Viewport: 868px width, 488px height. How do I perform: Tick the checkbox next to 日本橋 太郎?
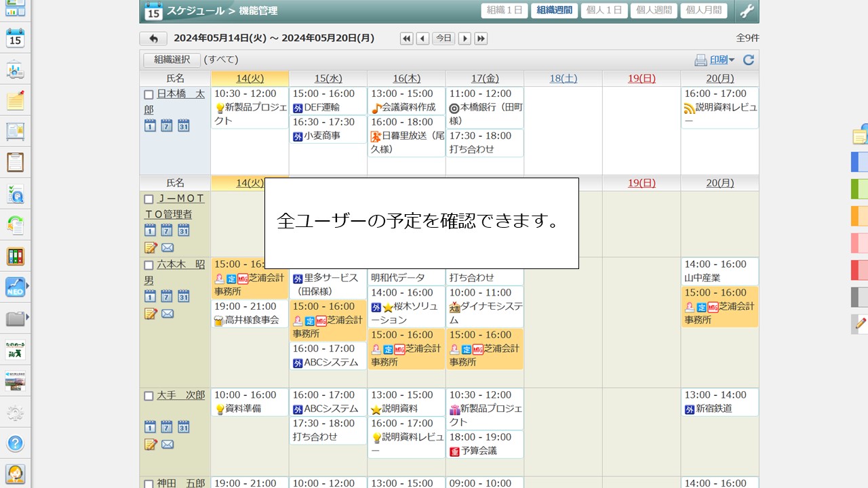click(x=149, y=95)
